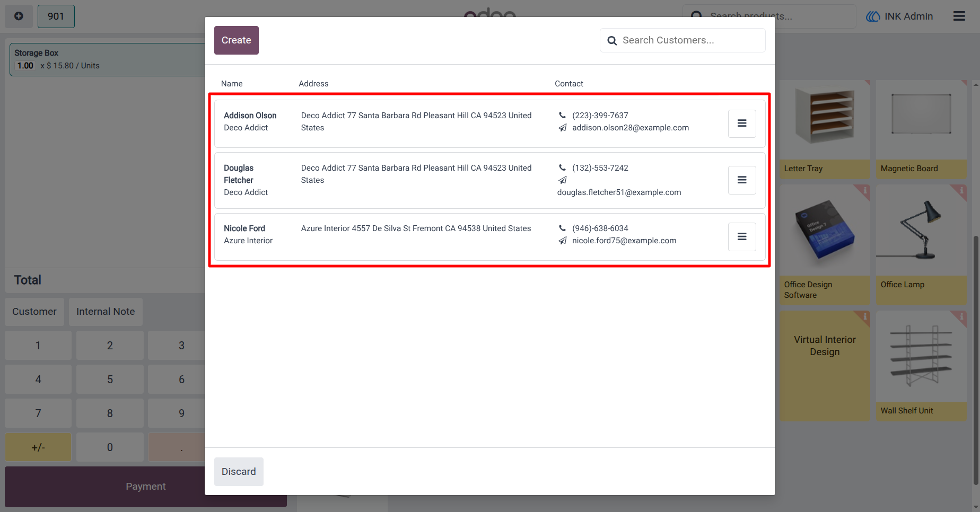The image size is (980, 512).
Task: Click the douglas.fletcher51@example.com email
Action: pos(619,192)
